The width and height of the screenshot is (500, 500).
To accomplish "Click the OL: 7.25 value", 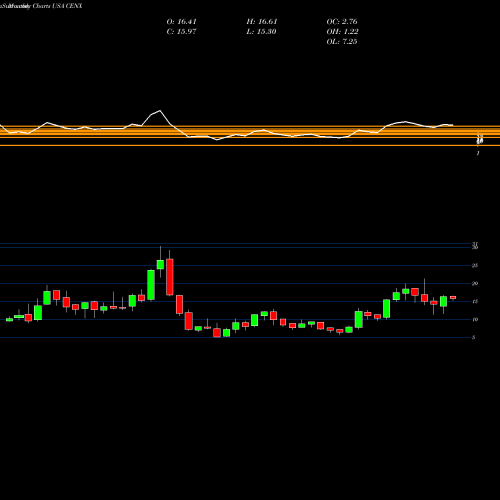I will coord(342,42).
